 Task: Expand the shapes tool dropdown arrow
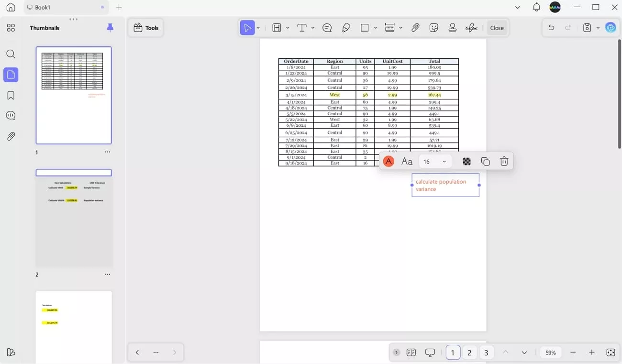pyautogui.click(x=376, y=28)
